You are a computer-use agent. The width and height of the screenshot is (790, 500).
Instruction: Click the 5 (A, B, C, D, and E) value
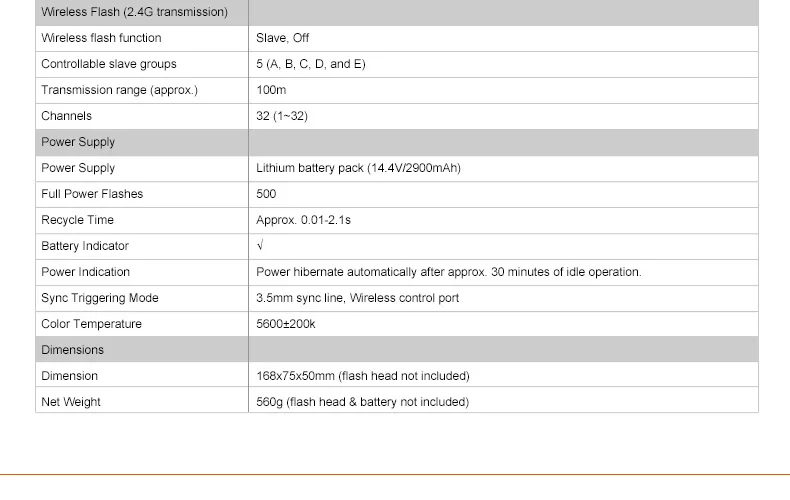tap(311, 64)
